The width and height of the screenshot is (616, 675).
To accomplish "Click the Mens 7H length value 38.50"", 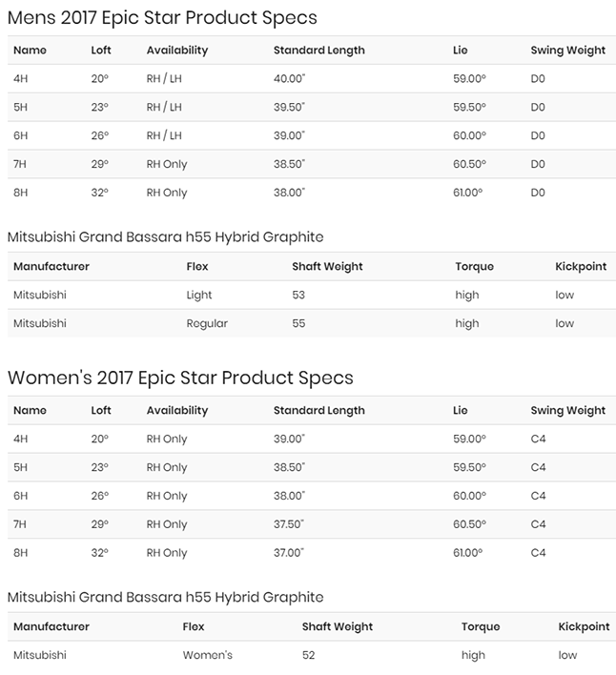I will pyautogui.click(x=289, y=164).
